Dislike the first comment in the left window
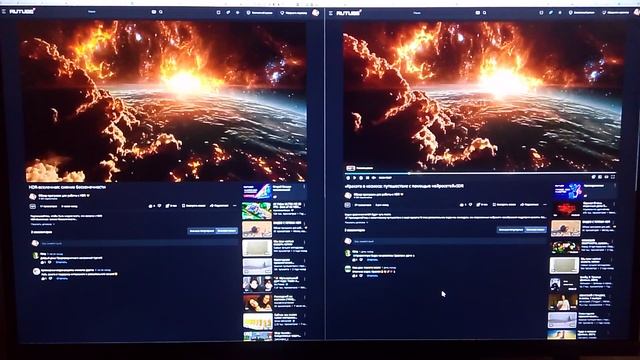The image size is (640, 360). (50, 262)
